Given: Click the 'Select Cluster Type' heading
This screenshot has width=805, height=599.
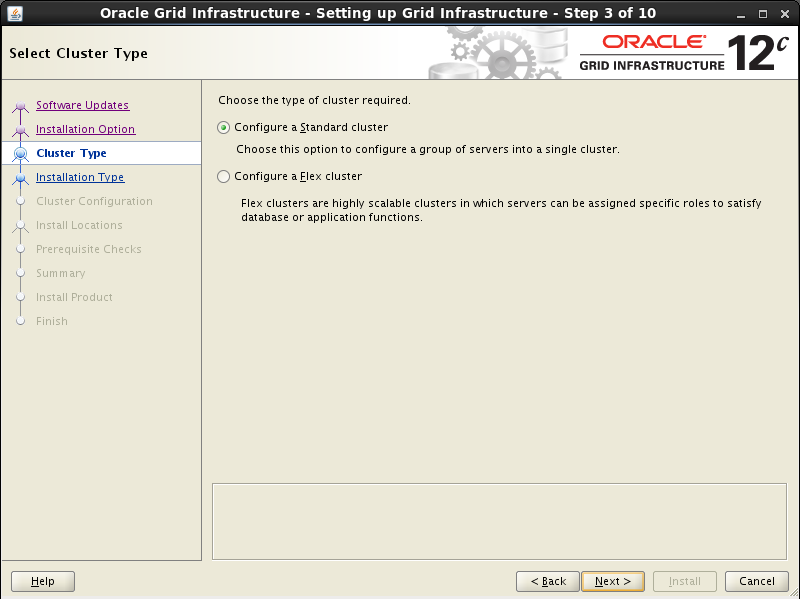Looking at the screenshot, I should coord(79,53).
